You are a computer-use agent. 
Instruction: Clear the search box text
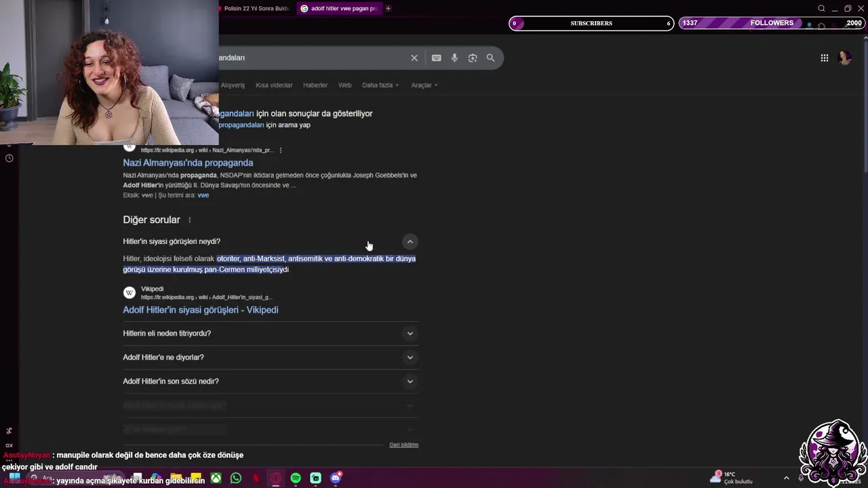(x=414, y=58)
